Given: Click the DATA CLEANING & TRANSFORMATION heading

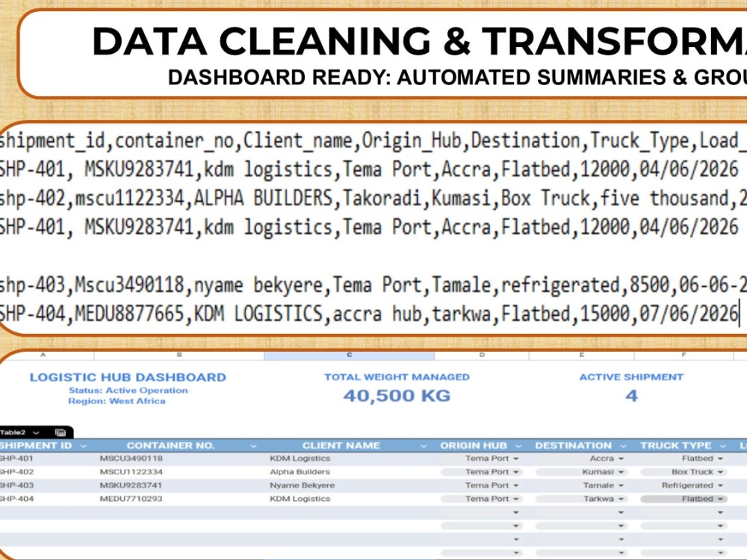Looking at the screenshot, I should point(419,41).
